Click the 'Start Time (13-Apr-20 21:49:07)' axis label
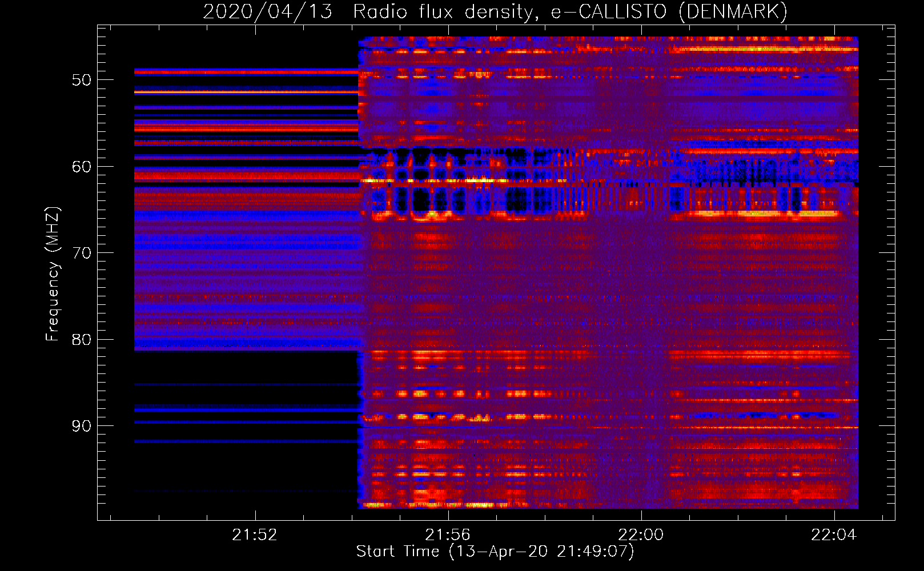Image resolution: width=924 pixels, height=571 pixels. (x=495, y=552)
